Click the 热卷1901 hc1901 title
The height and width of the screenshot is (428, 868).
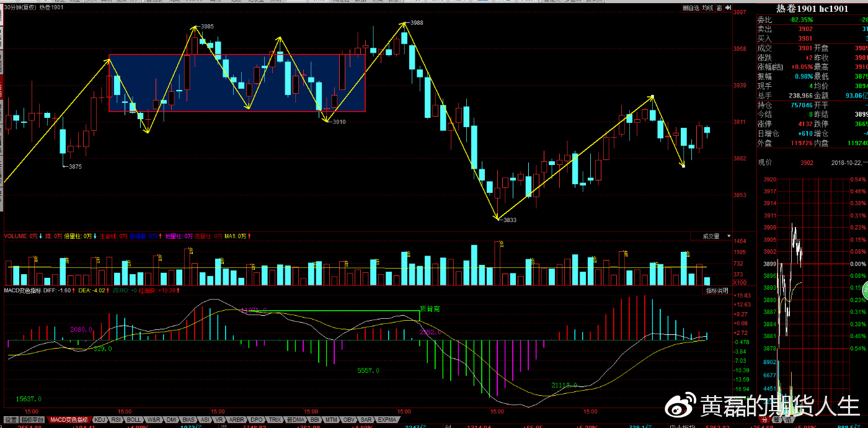[812, 9]
